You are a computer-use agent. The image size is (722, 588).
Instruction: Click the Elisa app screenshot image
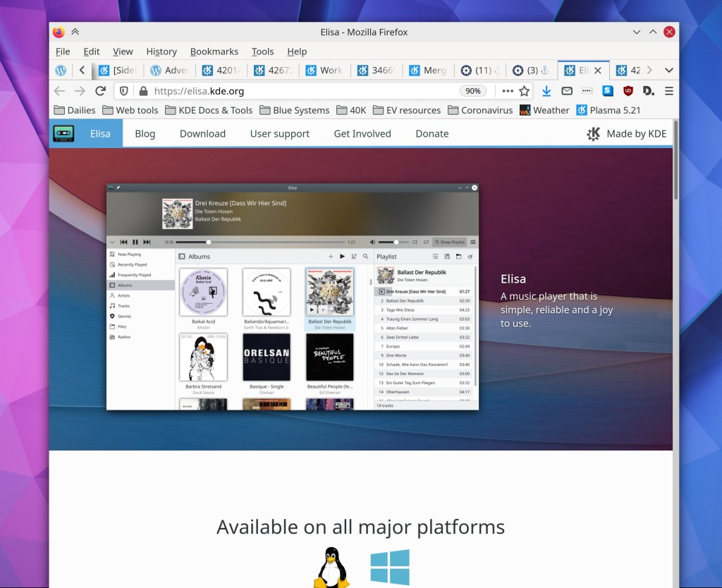click(292, 297)
